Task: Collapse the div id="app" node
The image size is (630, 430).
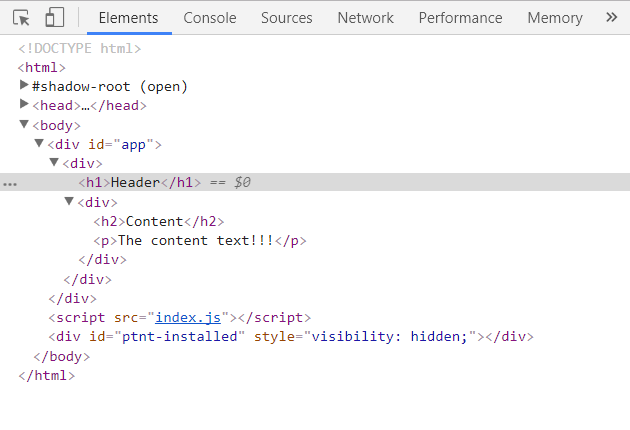Action: [39, 143]
